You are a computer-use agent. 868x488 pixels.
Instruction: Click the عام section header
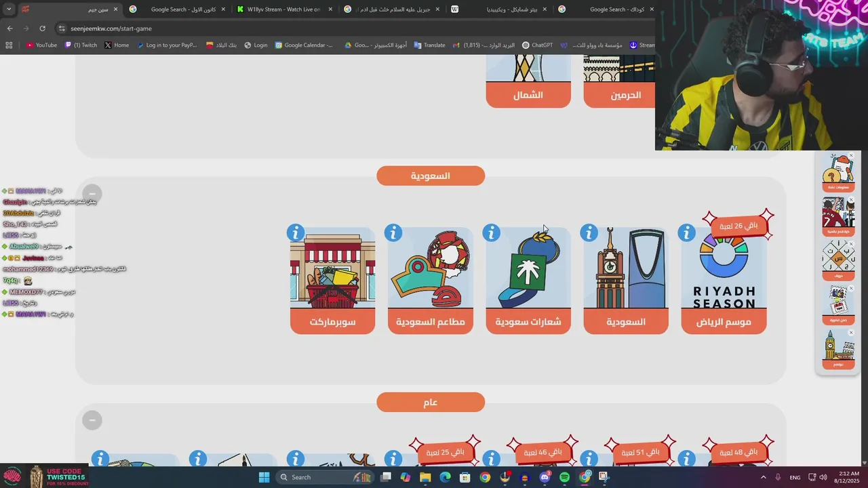pos(431,402)
